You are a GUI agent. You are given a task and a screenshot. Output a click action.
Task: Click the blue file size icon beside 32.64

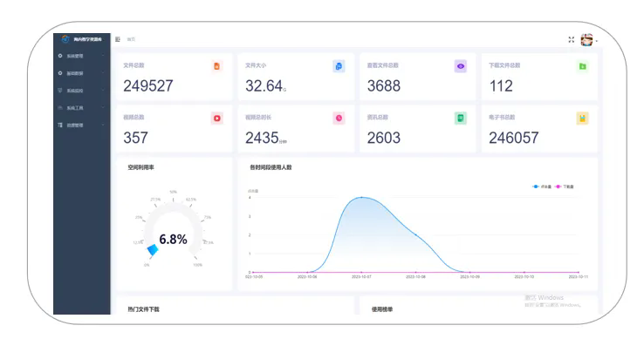pyautogui.click(x=339, y=66)
